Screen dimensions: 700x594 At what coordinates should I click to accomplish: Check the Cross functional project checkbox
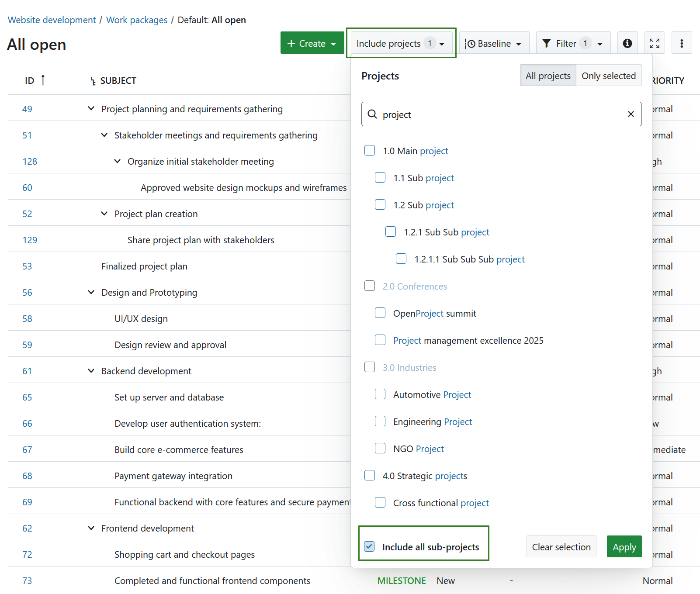click(380, 502)
